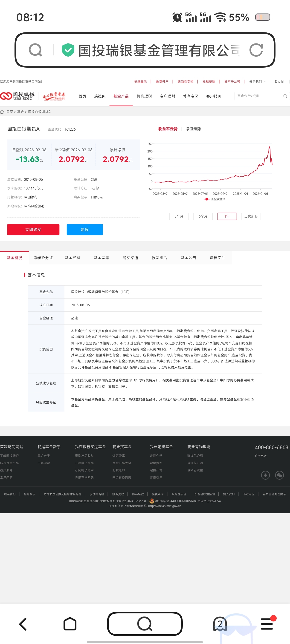Click the 基金转换列表 footer link
This screenshot has width=290, height=644.
[x=122, y=477]
